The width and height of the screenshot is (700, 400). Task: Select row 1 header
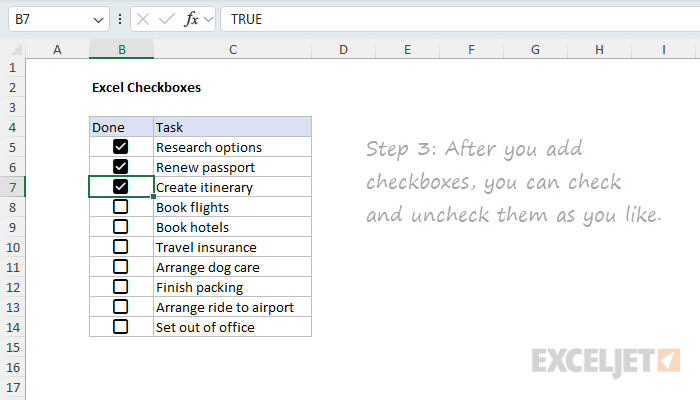(12, 67)
